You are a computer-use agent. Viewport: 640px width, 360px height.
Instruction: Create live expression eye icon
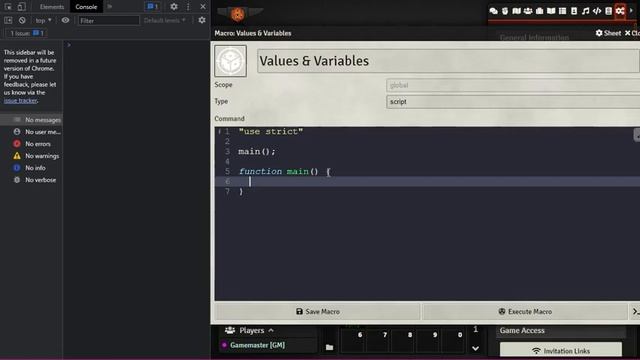65,20
